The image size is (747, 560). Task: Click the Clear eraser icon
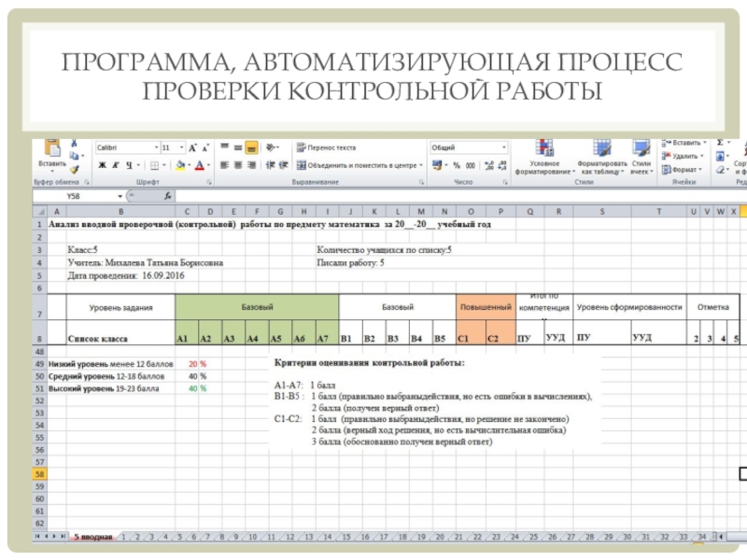(x=720, y=170)
